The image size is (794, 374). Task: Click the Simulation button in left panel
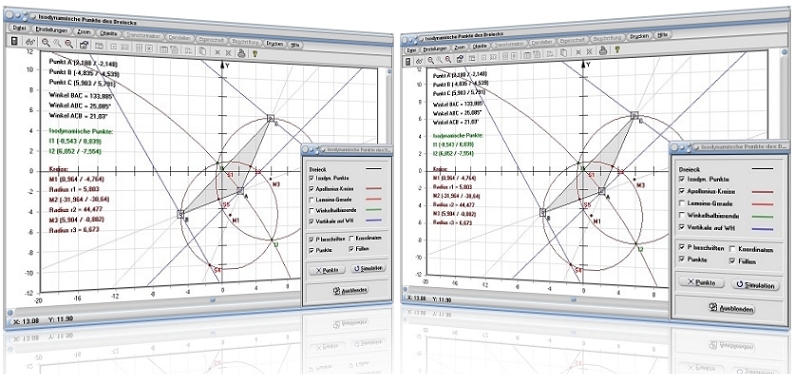pos(368,268)
